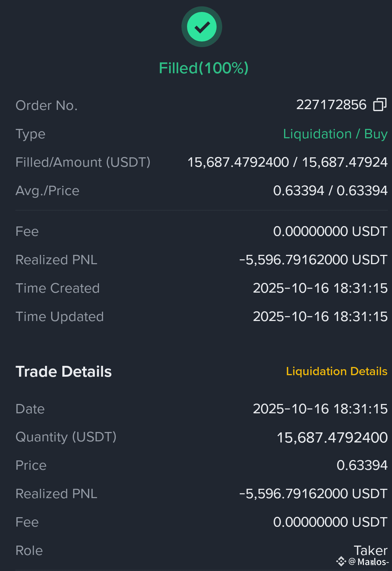Copy the order number with copy icon
The image size is (392, 571).
click(x=380, y=105)
